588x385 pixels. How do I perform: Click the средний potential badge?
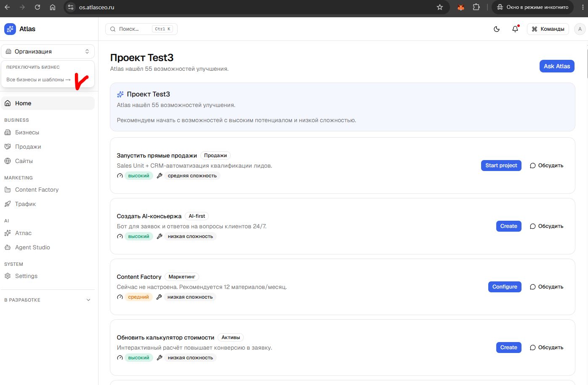pyautogui.click(x=138, y=297)
